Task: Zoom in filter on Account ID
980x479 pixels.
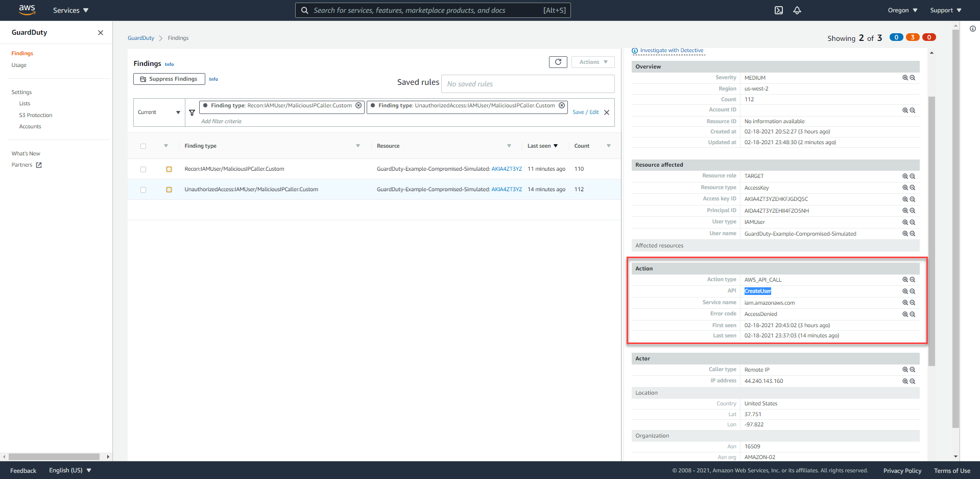Action: click(x=905, y=110)
